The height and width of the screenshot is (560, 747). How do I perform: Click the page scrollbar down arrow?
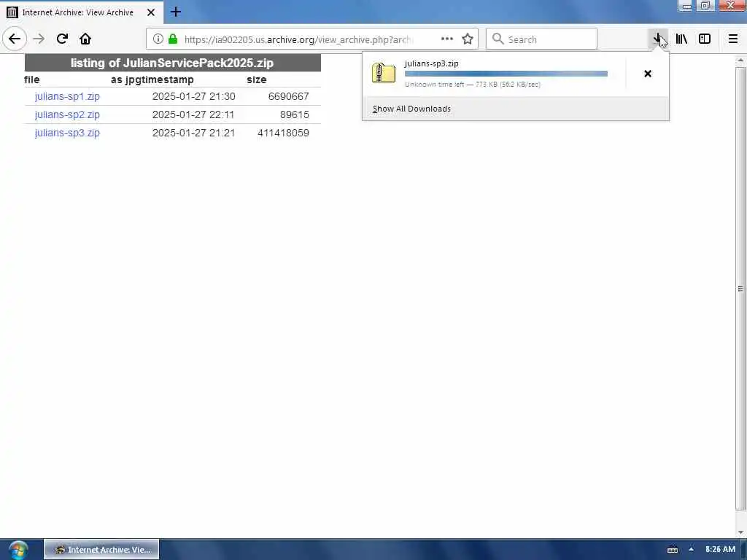point(740,532)
